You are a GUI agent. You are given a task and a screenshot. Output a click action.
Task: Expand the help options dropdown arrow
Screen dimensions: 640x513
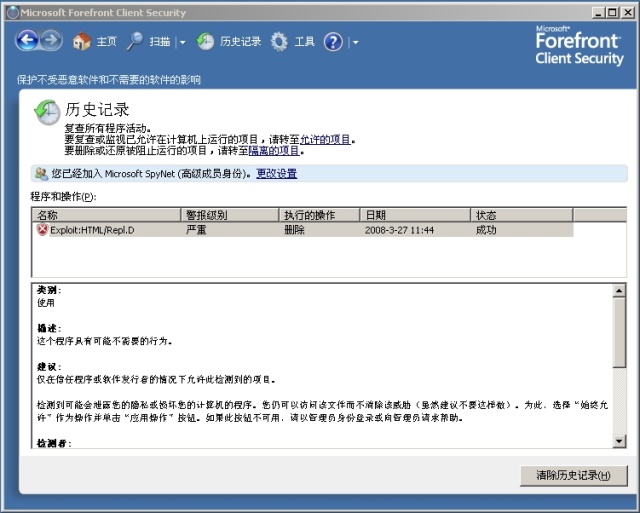[354, 43]
